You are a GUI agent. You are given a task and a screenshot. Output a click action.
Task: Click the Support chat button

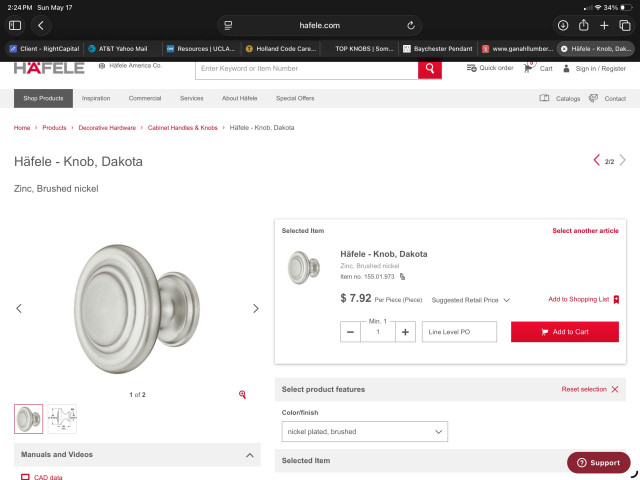coord(598,462)
